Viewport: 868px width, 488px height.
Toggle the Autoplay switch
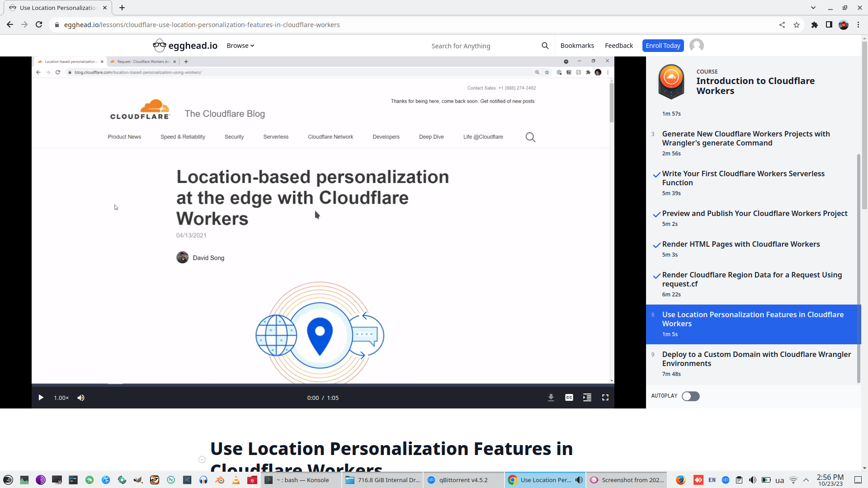pos(690,396)
